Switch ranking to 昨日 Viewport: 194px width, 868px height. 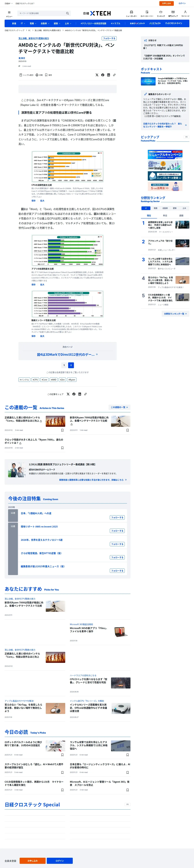[x=165, y=216]
